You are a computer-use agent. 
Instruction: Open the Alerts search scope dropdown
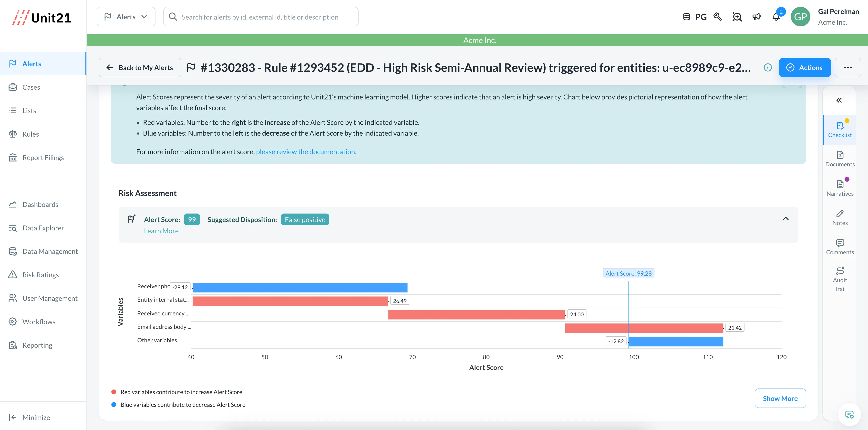click(126, 17)
